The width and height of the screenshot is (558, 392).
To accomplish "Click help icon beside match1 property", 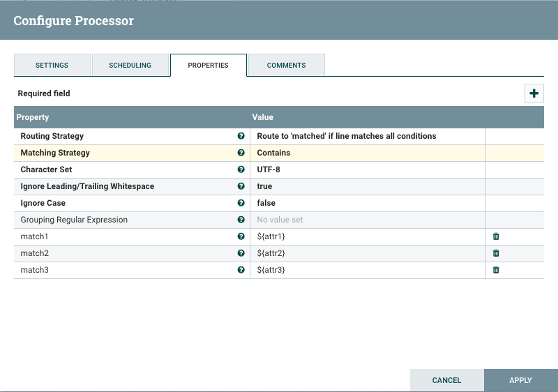I will [x=241, y=236].
